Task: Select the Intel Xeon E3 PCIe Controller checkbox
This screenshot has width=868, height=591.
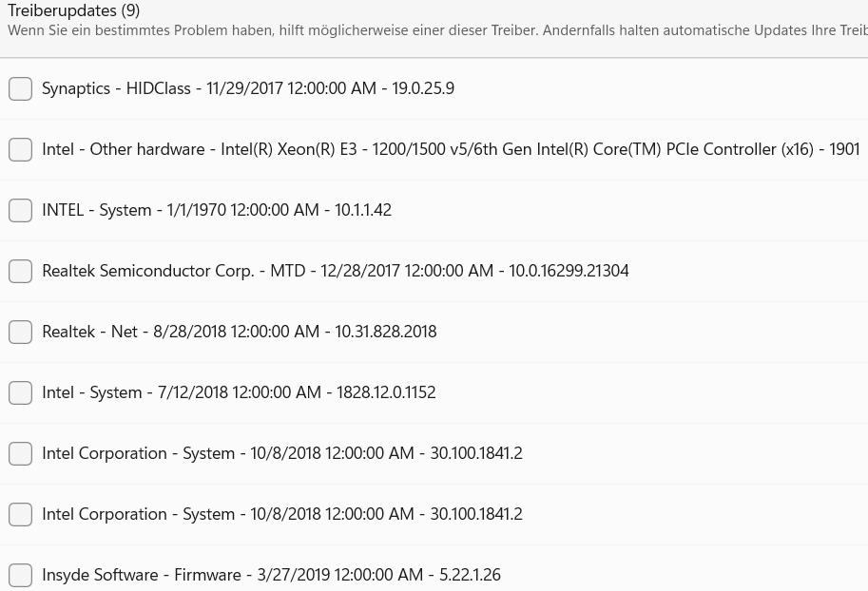Action: pos(20,149)
